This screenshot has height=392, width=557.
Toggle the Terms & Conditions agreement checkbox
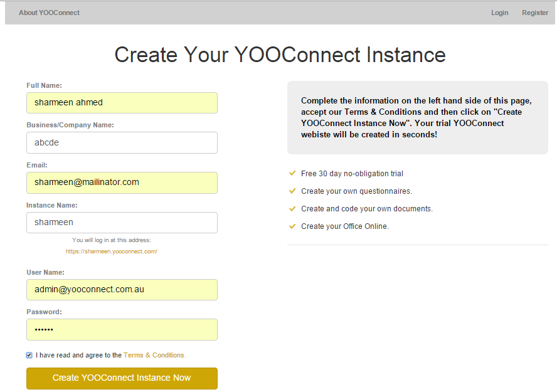point(29,355)
